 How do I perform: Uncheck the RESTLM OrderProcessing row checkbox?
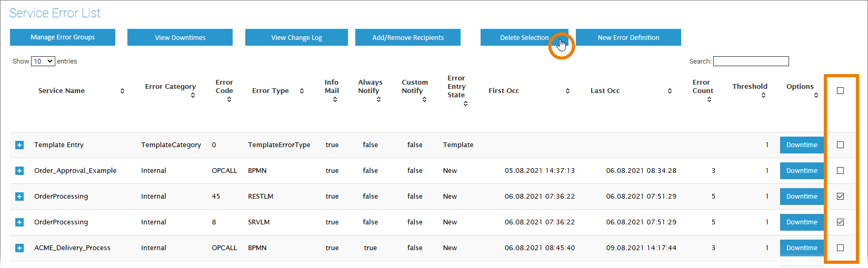(x=840, y=197)
